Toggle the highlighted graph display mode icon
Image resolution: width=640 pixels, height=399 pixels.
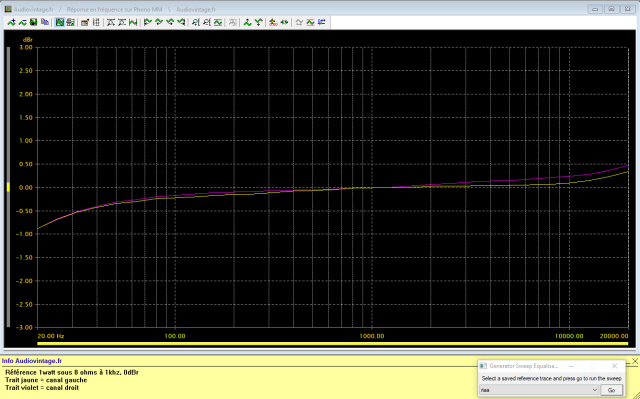(x=60, y=22)
